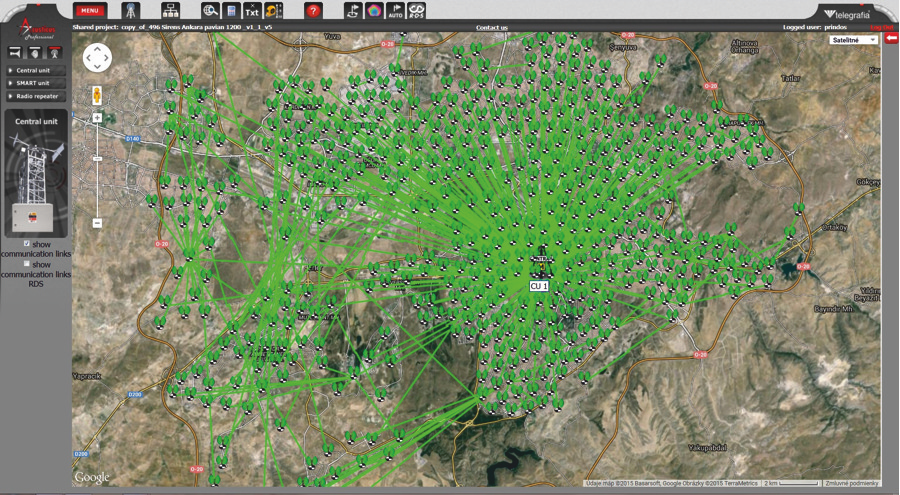Expand the Central unit section
Image resolution: width=900 pixels, height=495 pixels.
pyautogui.click(x=35, y=71)
